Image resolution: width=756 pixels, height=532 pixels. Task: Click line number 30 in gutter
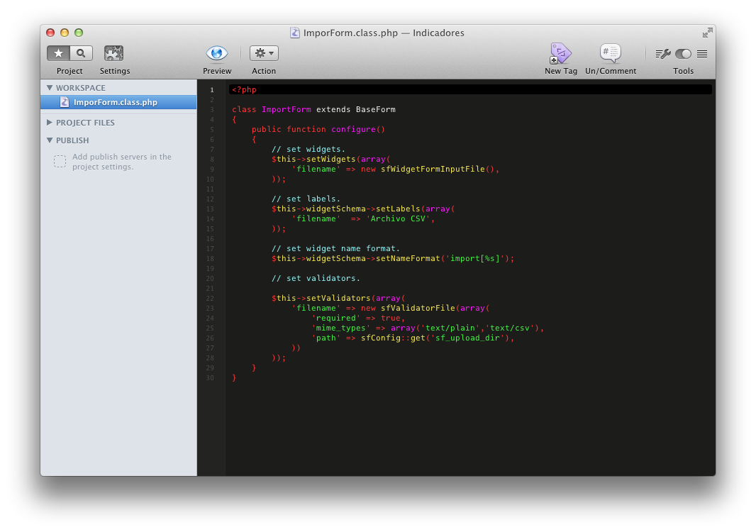pos(210,377)
